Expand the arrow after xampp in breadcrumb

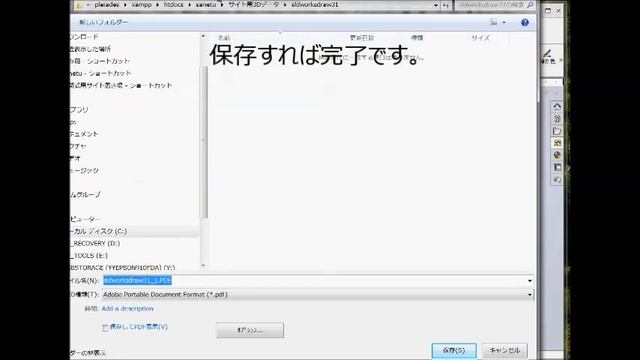pyautogui.click(x=158, y=5)
